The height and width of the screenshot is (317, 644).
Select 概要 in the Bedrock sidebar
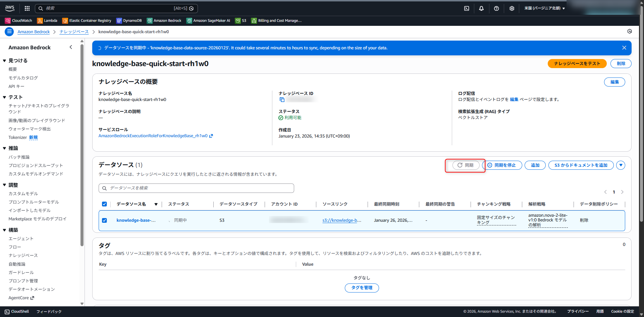12,69
